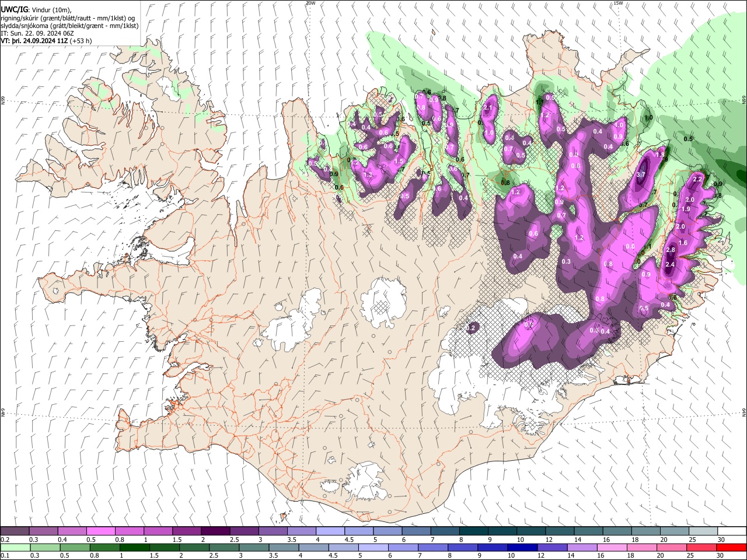This screenshot has height=560, width=747.
Task: Pick the light gray swatch labeled 25, top legend
Action: pyautogui.click(x=703, y=531)
